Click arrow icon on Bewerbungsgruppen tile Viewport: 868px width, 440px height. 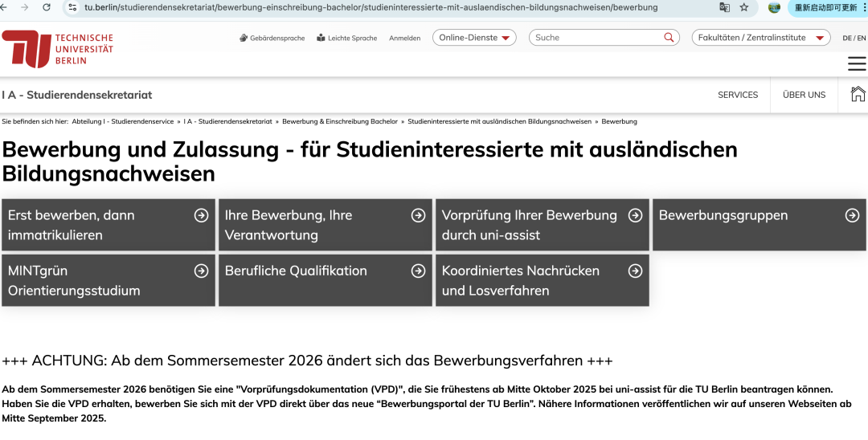click(x=853, y=215)
